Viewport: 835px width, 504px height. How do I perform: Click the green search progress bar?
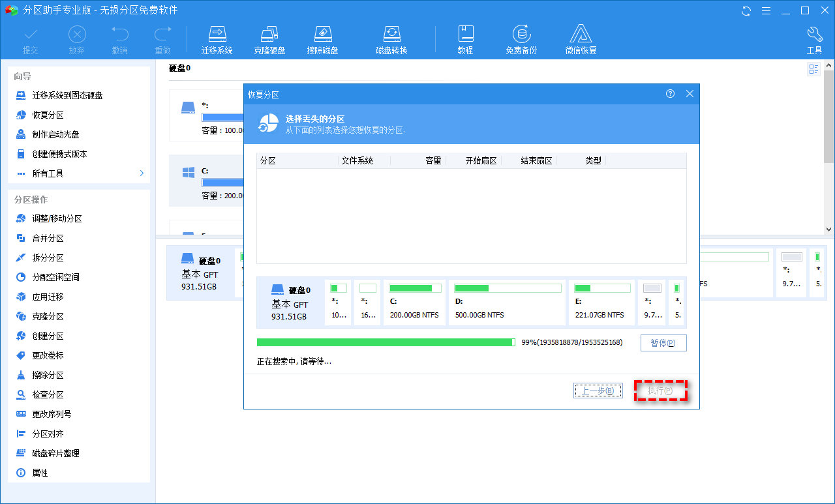point(385,342)
